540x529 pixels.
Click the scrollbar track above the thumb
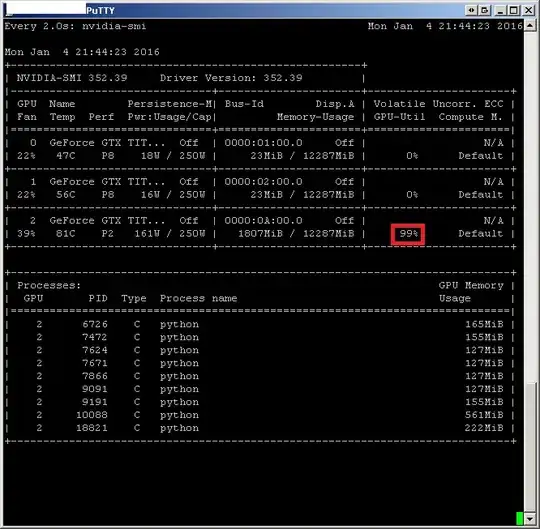tap(530, 206)
